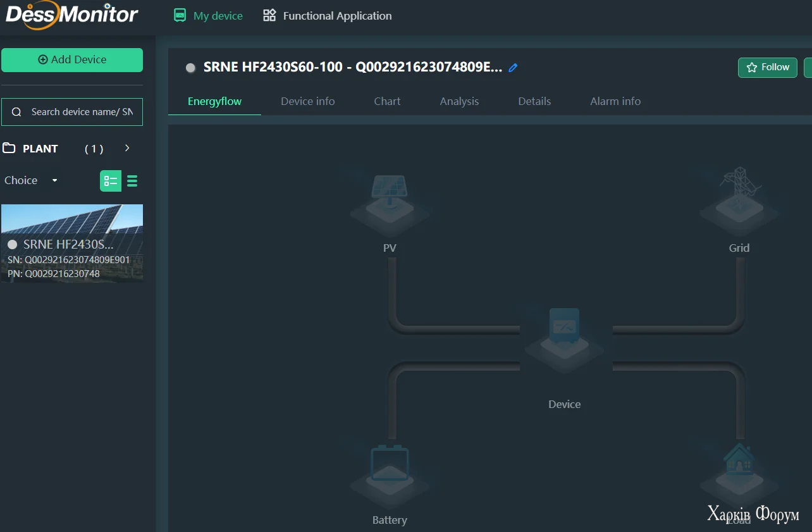Open the Choice dropdown
Viewport: 812px width, 532px height.
(x=30, y=180)
